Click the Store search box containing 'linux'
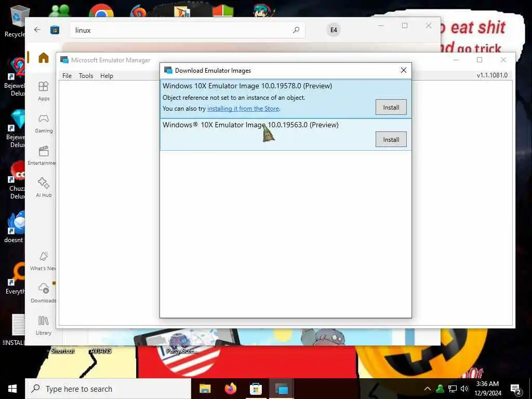 [x=187, y=30]
